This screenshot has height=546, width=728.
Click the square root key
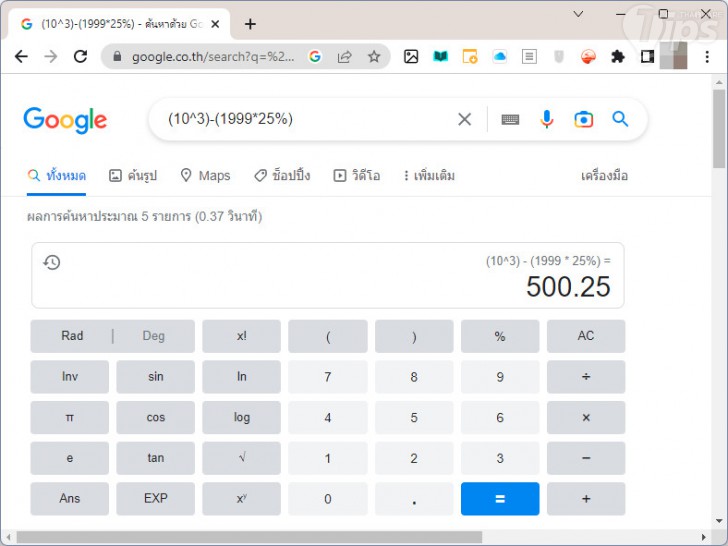[x=241, y=458]
